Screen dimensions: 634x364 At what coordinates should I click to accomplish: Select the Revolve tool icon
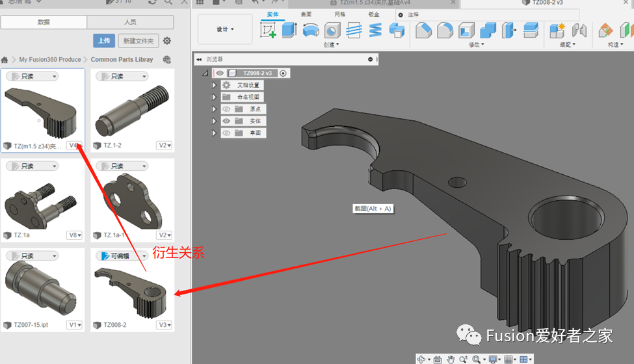311,30
